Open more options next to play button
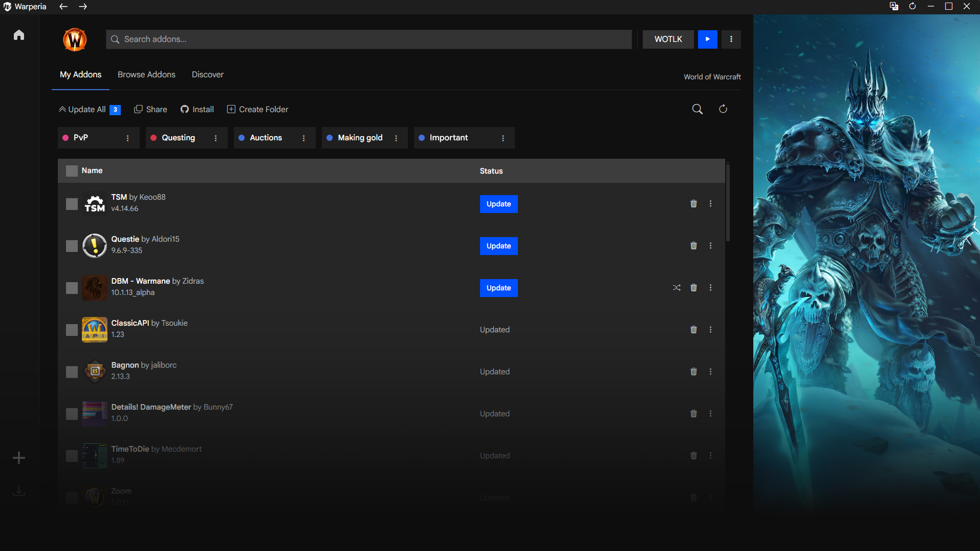The width and height of the screenshot is (980, 551). point(731,39)
